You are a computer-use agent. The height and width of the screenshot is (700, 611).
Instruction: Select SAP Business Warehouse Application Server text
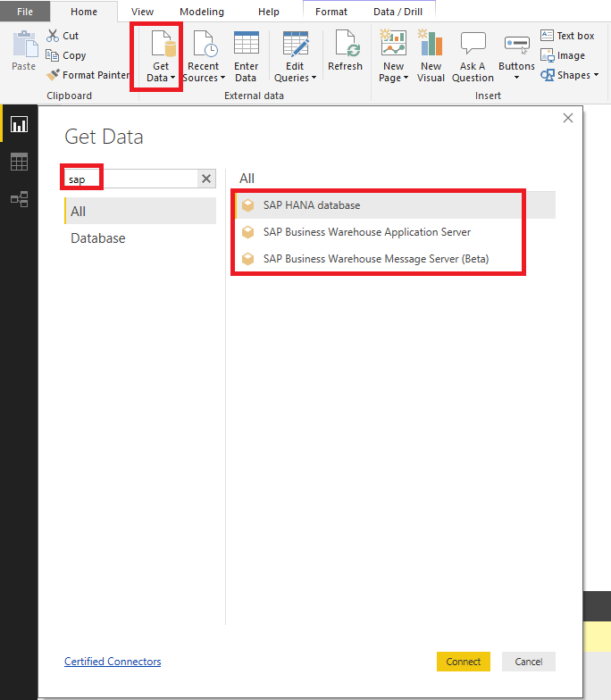click(x=366, y=232)
